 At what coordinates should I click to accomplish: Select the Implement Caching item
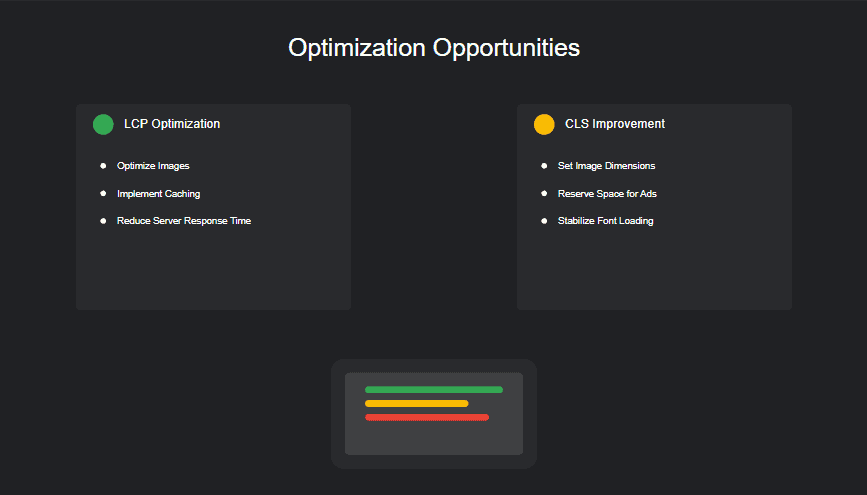[x=158, y=193]
